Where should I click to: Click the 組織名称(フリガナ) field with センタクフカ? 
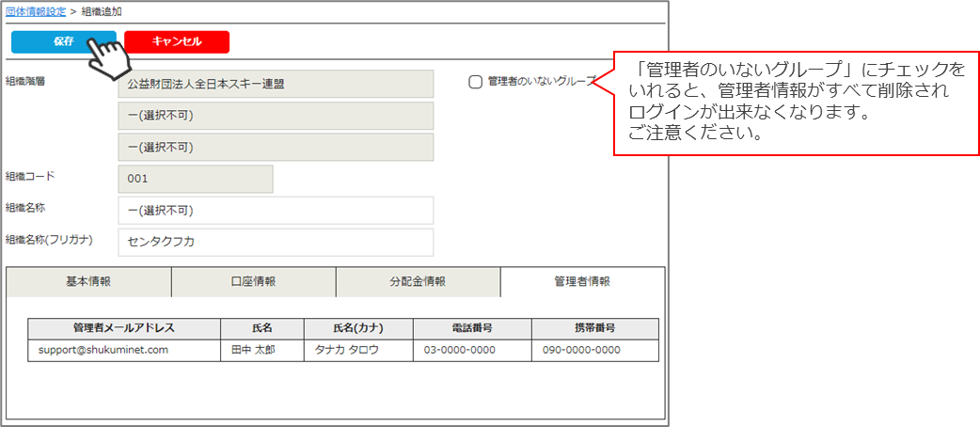click(x=276, y=242)
